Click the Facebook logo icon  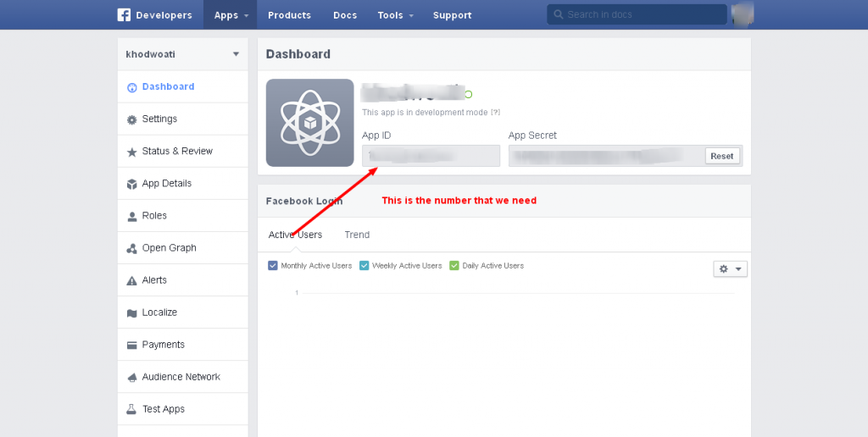[x=124, y=15]
